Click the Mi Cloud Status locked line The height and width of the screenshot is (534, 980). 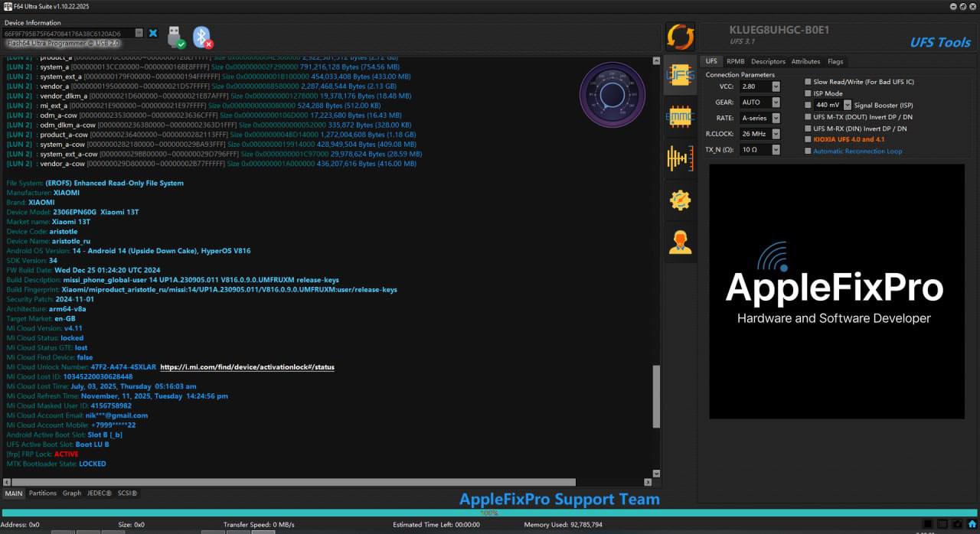pos(44,338)
